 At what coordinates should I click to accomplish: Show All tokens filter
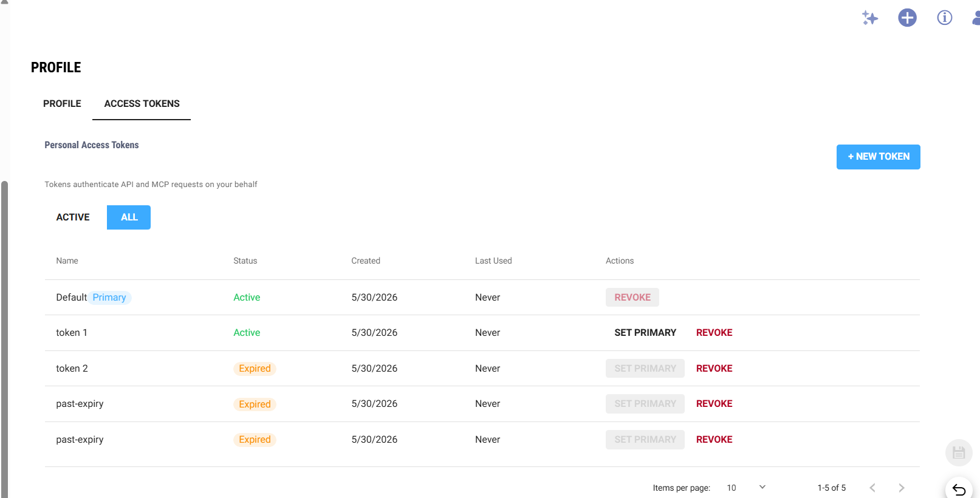point(129,217)
